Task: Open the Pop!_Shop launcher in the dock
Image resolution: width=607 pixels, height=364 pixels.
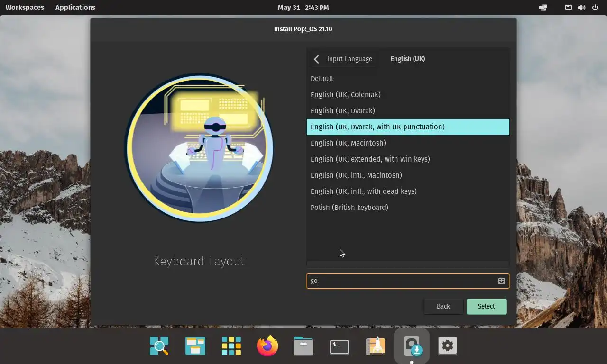Action: 376,346
